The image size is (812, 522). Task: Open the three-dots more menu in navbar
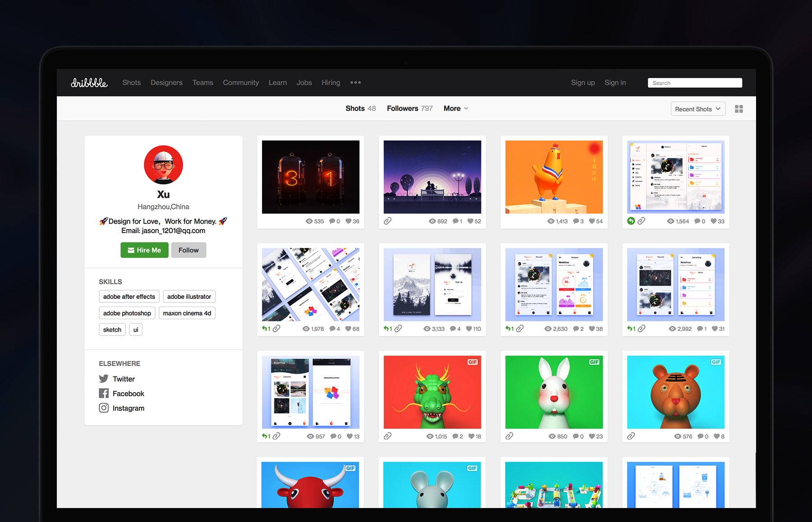[x=355, y=82]
